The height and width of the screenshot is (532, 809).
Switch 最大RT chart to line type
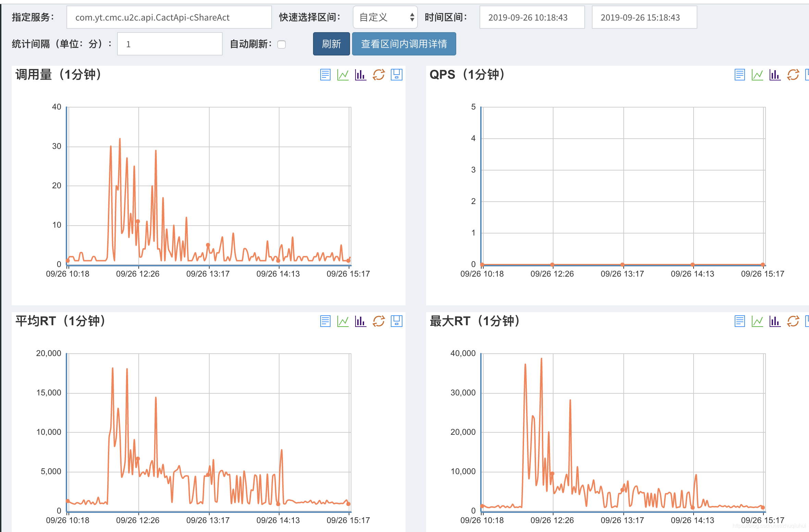pos(757,321)
